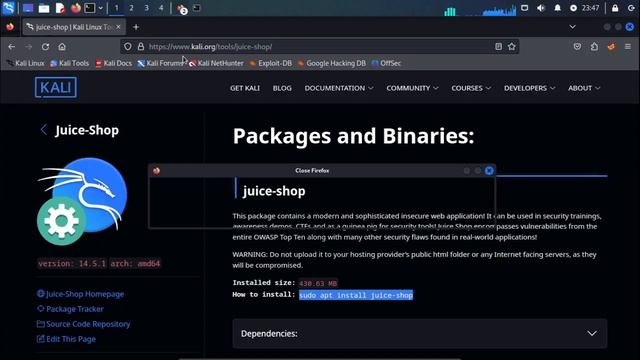
Task: Open the BLOG page
Action: pyautogui.click(x=282, y=88)
